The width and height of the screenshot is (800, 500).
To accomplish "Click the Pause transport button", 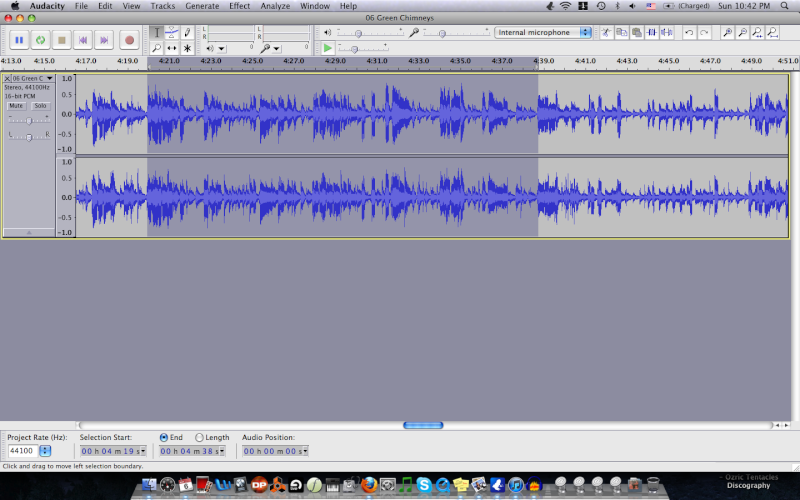I will coord(19,40).
